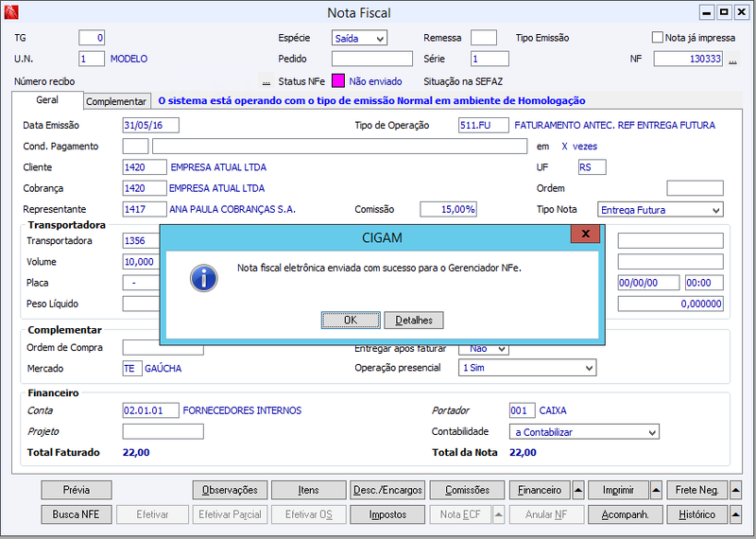Click the blue info icon in CIGAM dialog
This screenshot has width=756, height=539.
click(x=204, y=278)
